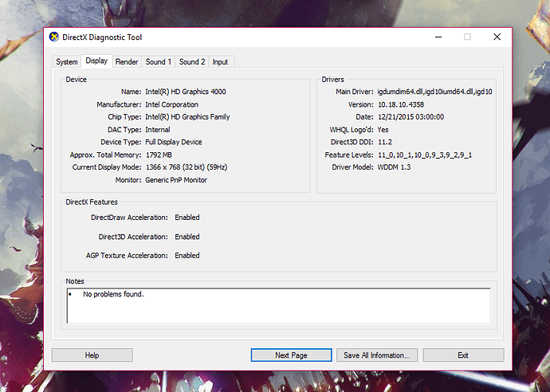Click the 'Device' group label
Viewport: 550px width, 392px height.
click(x=76, y=80)
